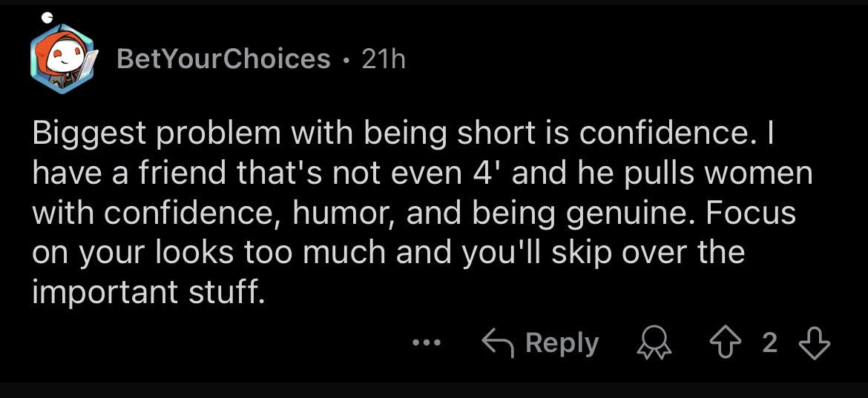Click the Reply text label
868x398 pixels.
[562, 343]
